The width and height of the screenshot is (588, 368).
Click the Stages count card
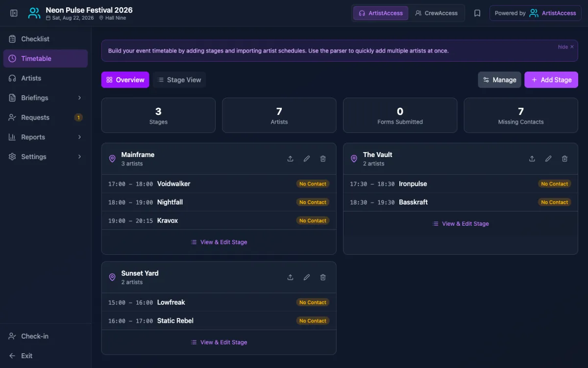pos(158,115)
